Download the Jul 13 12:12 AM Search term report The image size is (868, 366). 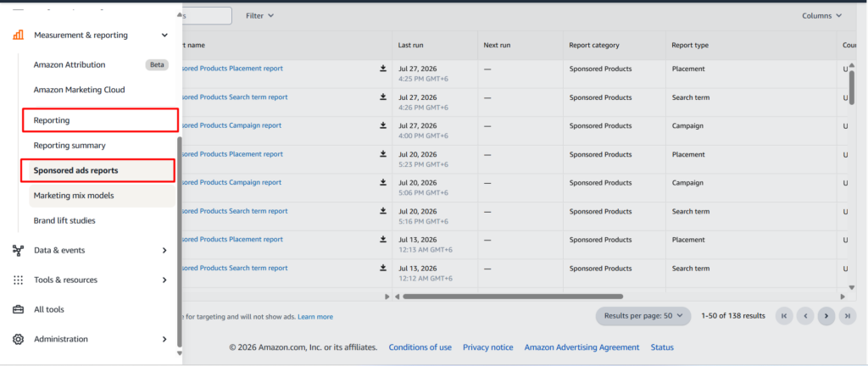pyautogui.click(x=382, y=268)
